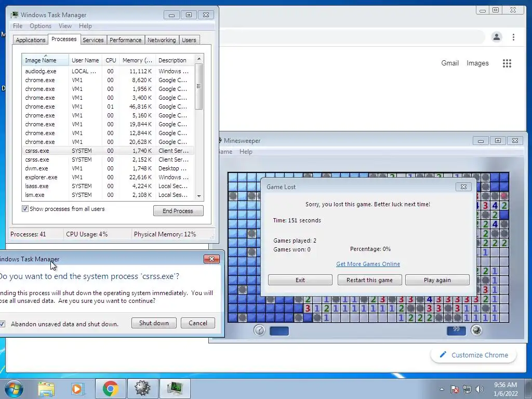Select the lsass.exe process row

(x=108, y=186)
